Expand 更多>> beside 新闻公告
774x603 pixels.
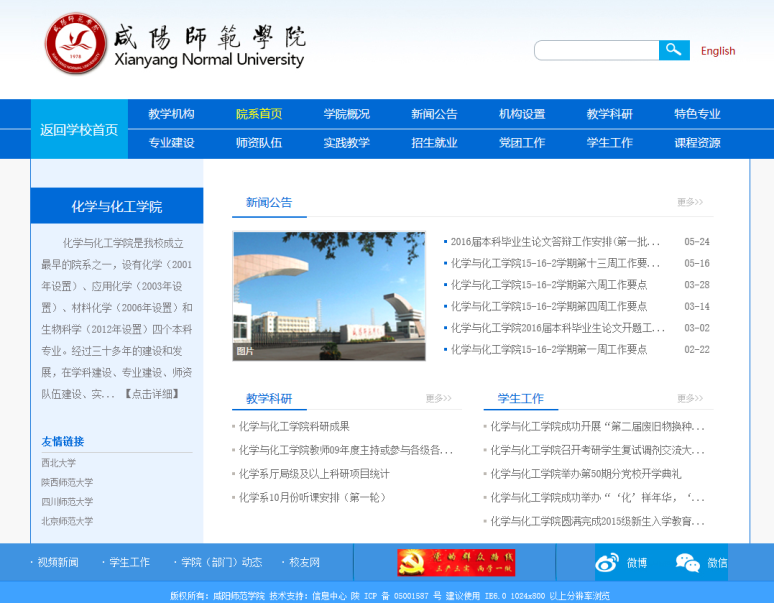pos(690,202)
